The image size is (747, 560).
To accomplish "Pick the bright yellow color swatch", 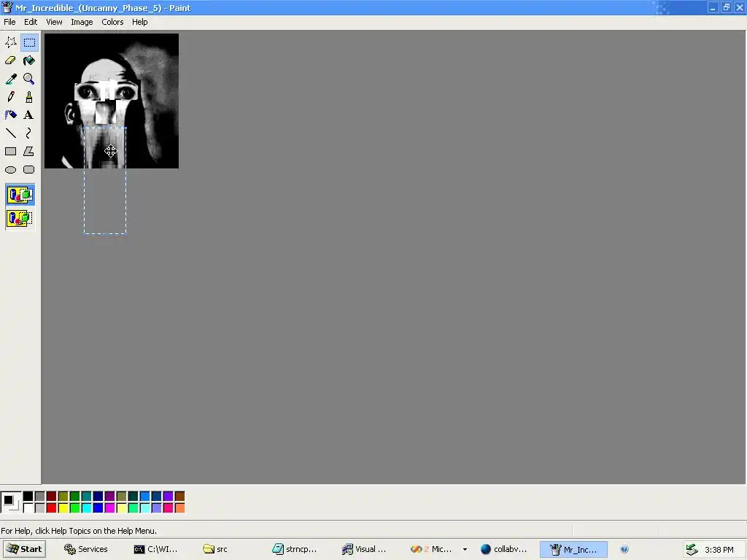I will click(x=63, y=508).
